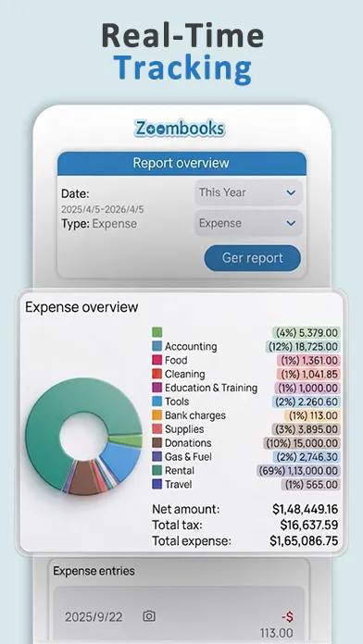
Task: Click the Supplies legend color swatch
Action: click(157, 428)
